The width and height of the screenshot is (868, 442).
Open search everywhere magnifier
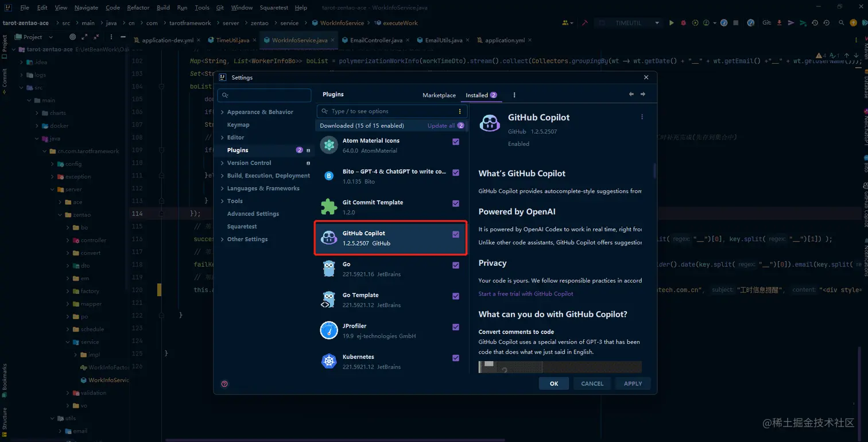841,23
